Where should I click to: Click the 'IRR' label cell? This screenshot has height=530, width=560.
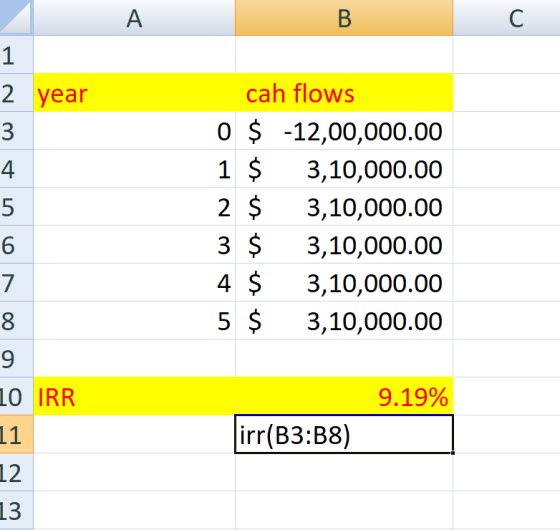pos(134,396)
